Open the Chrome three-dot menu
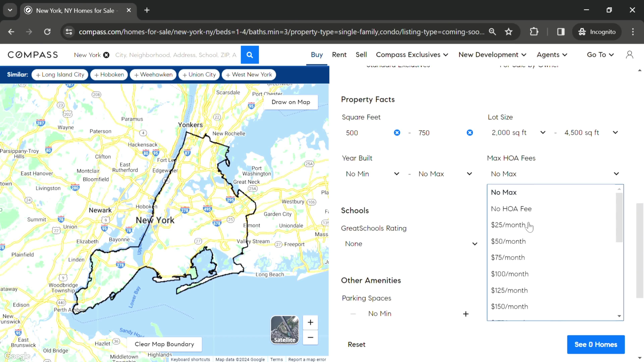The image size is (644, 362). [x=633, y=32]
